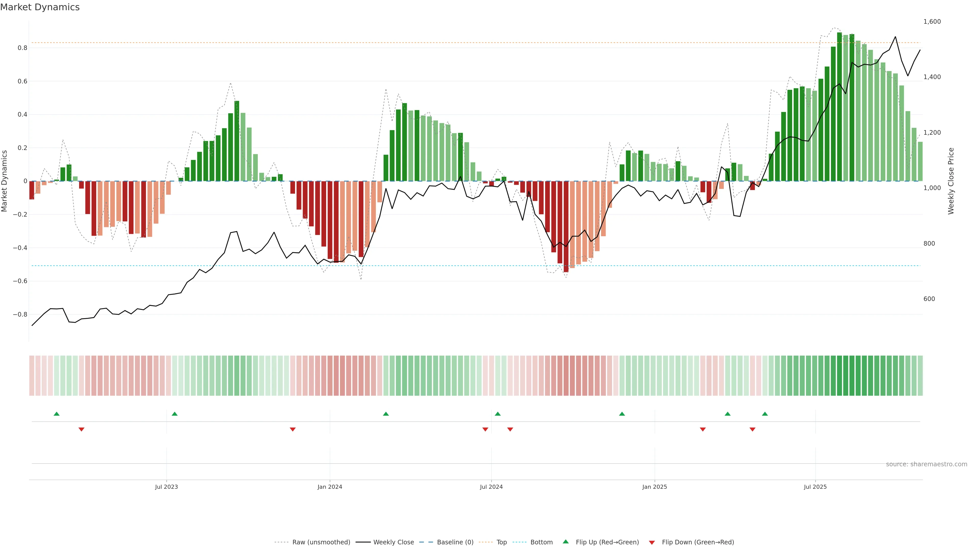The image size is (980, 551).
Task: Click the Flip Down legend triangle icon
Action: [652, 542]
